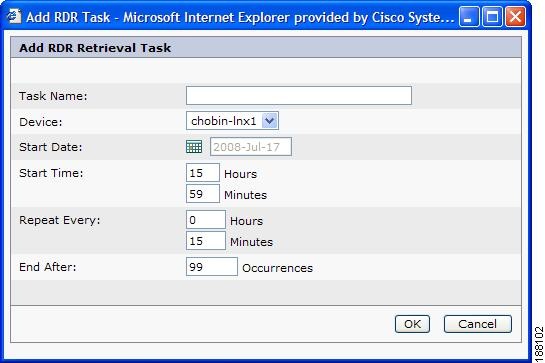Viewport: 545px width, 363px height.
Task: Expand the Device dropdown arrow
Action: [270, 121]
